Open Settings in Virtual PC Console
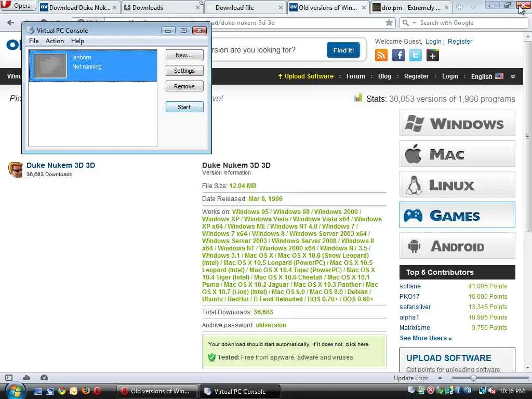This screenshot has width=532, height=399. pos(184,71)
